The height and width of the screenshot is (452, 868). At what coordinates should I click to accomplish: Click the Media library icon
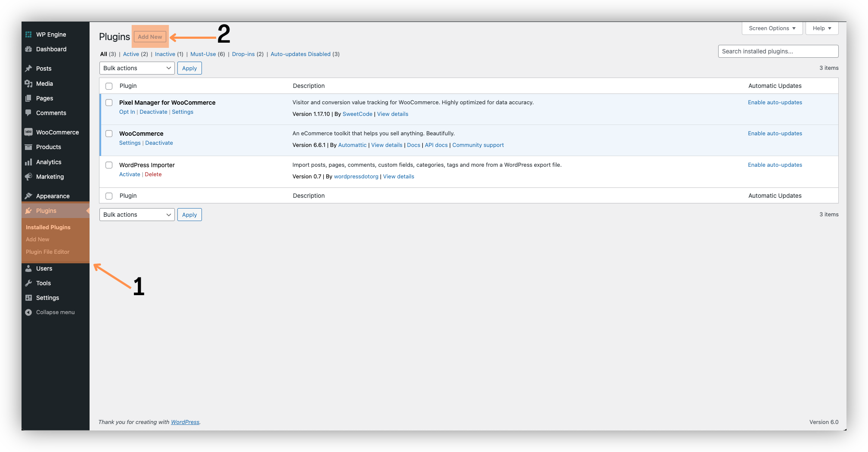pos(28,84)
